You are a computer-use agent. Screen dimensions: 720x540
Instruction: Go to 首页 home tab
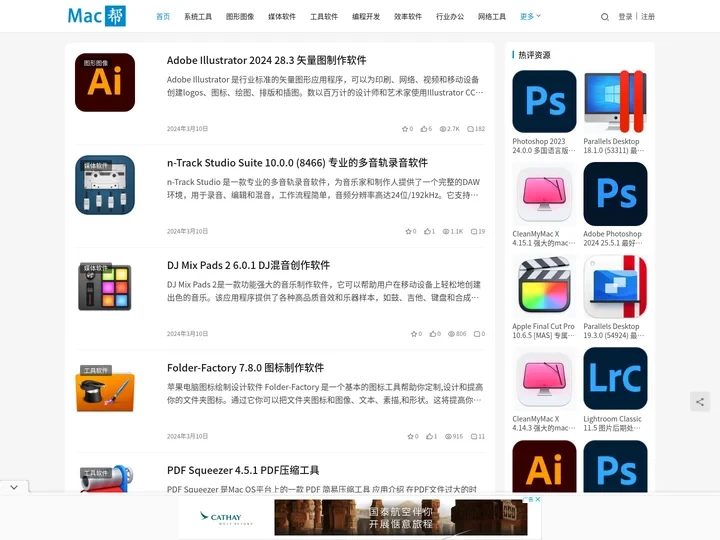(163, 17)
